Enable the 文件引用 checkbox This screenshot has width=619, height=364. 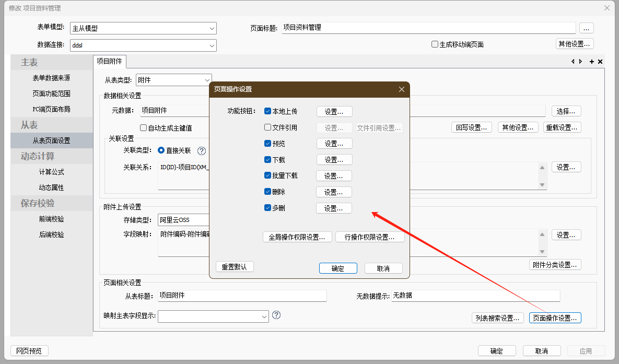click(x=268, y=127)
